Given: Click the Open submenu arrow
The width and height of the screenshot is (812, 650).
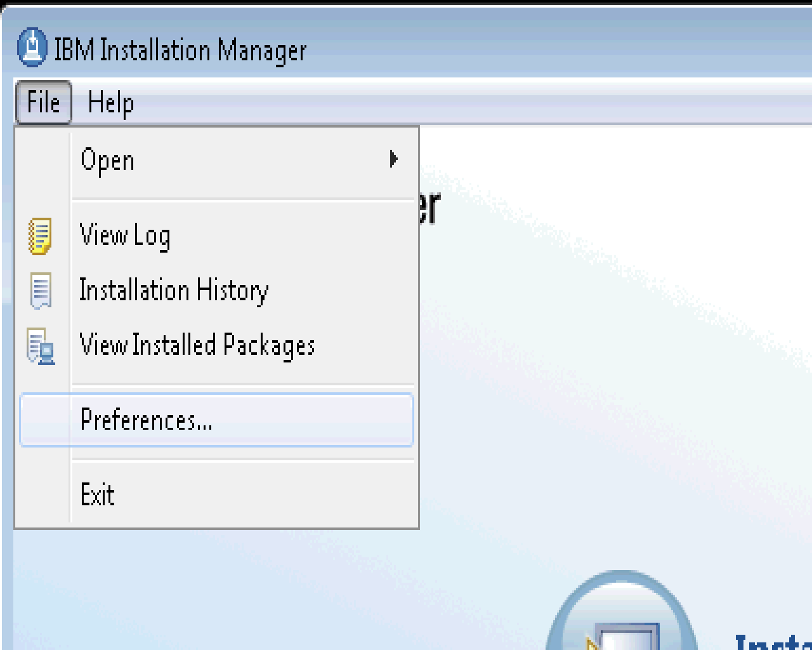Looking at the screenshot, I should click(x=394, y=159).
